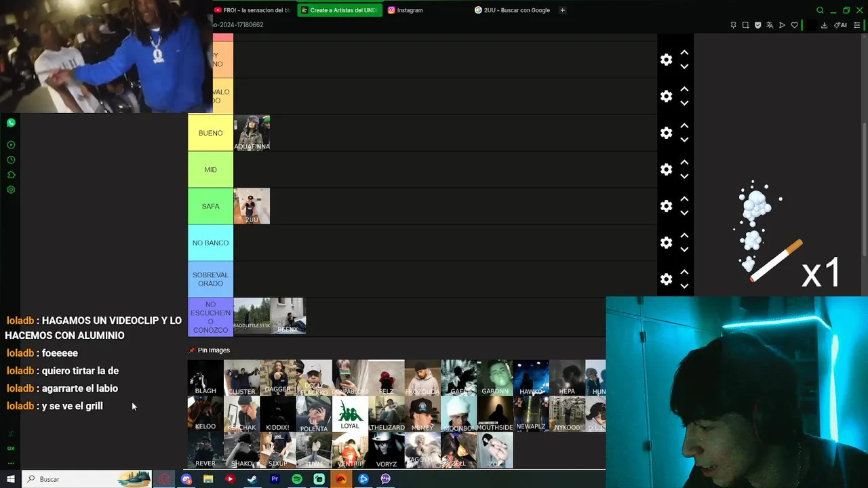
Task: Open settings gear for BUENO tier row
Action: click(666, 133)
